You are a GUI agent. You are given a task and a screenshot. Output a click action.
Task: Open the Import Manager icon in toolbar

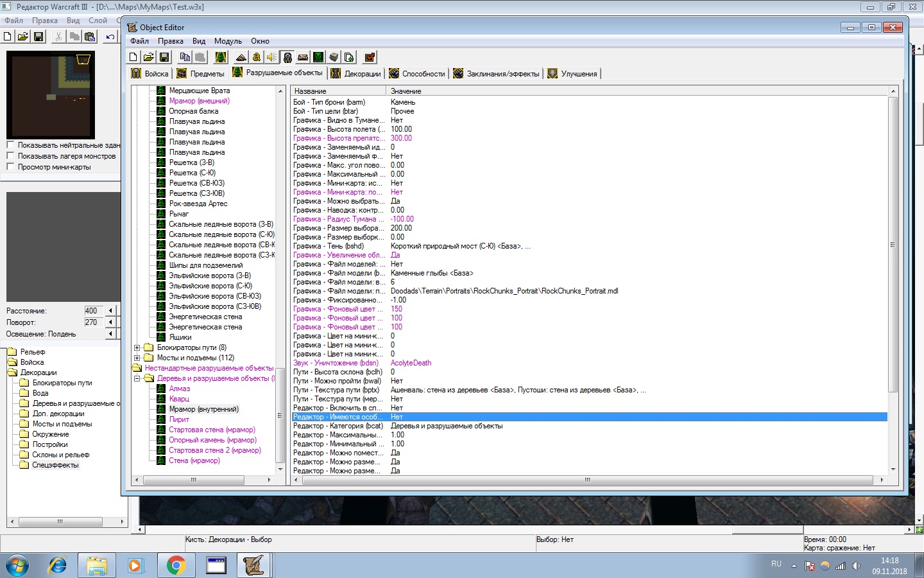[x=349, y=57]
